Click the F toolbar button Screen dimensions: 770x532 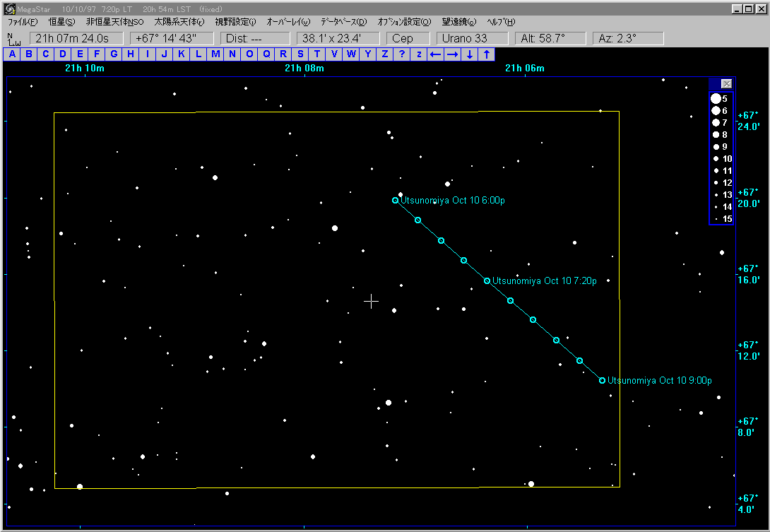[x=97, y=54]
